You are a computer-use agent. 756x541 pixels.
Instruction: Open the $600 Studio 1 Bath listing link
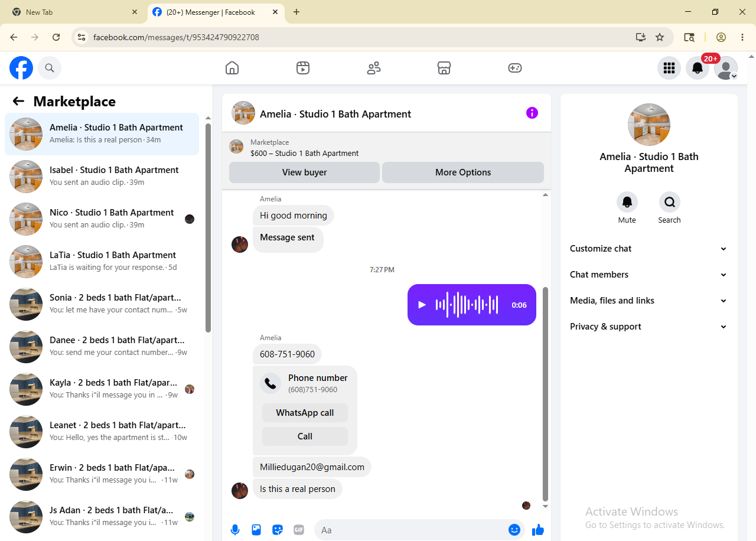[x=304, y=153]
